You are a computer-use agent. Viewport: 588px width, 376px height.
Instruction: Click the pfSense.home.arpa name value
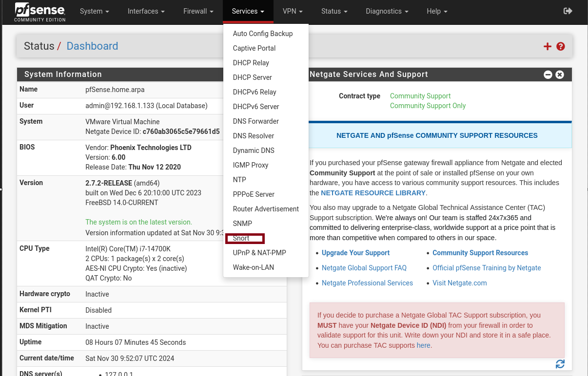115,90
